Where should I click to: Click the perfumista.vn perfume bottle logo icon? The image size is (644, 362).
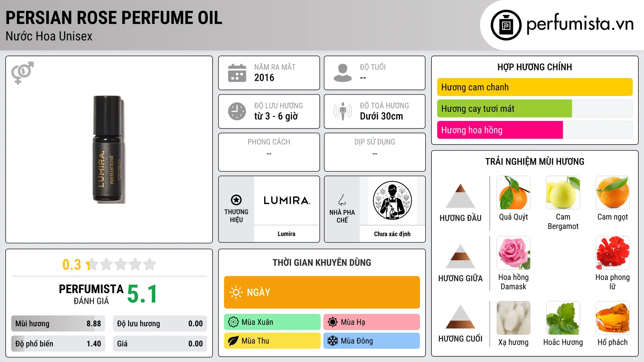coord(506,25)
